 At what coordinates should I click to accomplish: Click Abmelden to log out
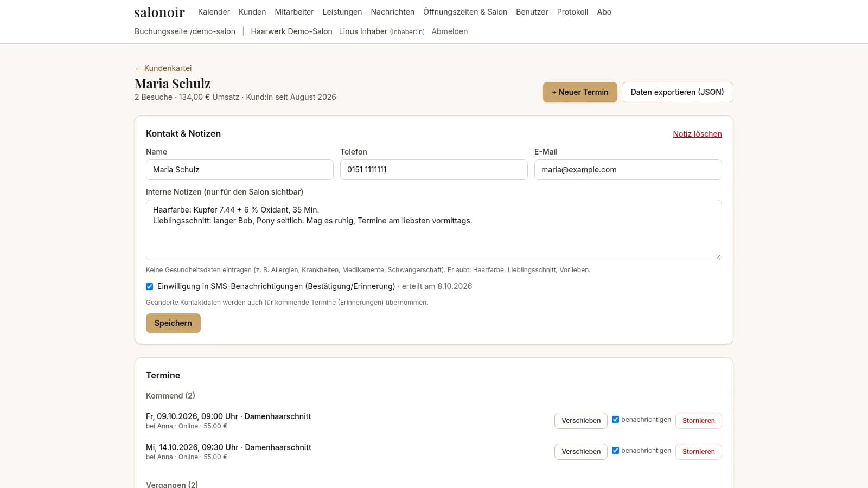(x=450, y=31)
